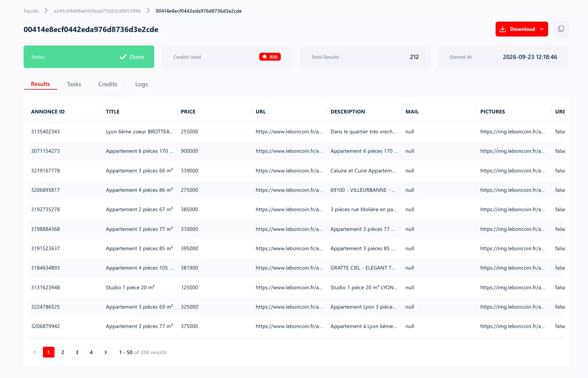Viewport: 588px width, 378px height.
Task: Click the MAIL column header
Action: [x=412, y=111]
